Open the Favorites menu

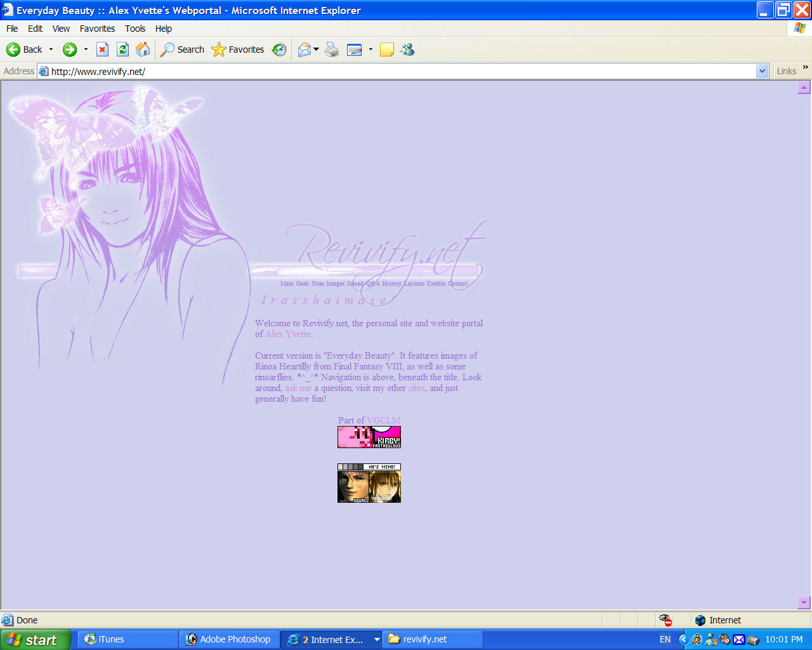click(x=97, y=29)
